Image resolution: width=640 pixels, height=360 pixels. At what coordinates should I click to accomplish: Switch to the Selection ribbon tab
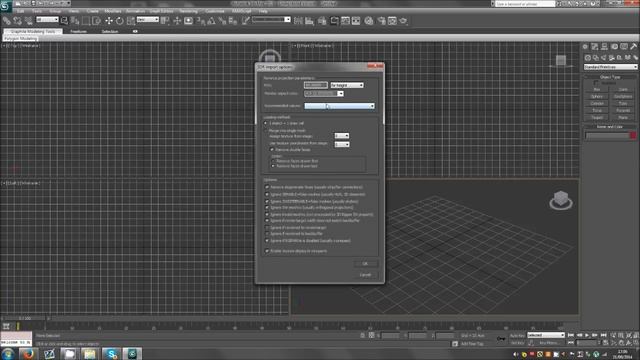110,31
